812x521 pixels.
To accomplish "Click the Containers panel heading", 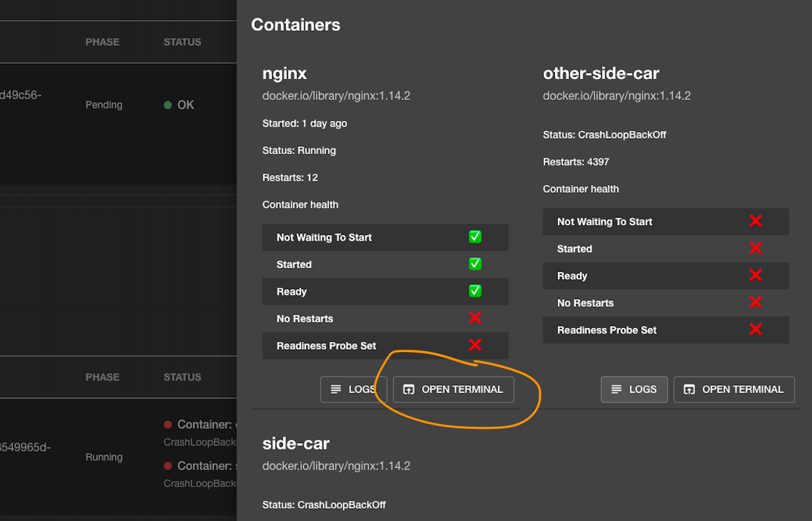I will tap(296, 25).
